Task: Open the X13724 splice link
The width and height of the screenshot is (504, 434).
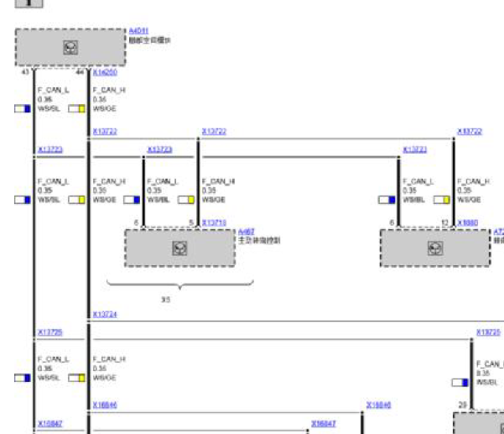Action: (x=105, y=314)
